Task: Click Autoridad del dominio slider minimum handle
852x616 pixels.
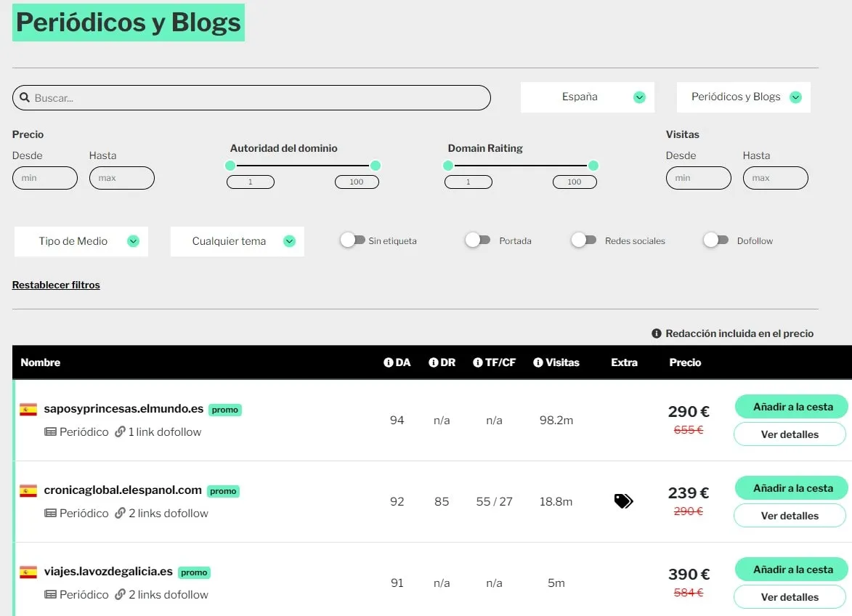Action: point(230,166)
